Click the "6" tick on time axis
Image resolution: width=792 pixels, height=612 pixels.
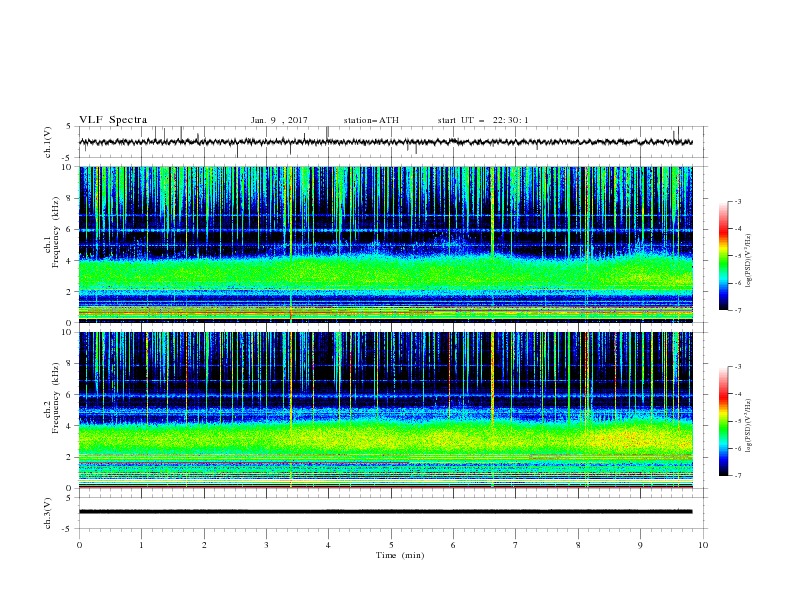(453, 545)
